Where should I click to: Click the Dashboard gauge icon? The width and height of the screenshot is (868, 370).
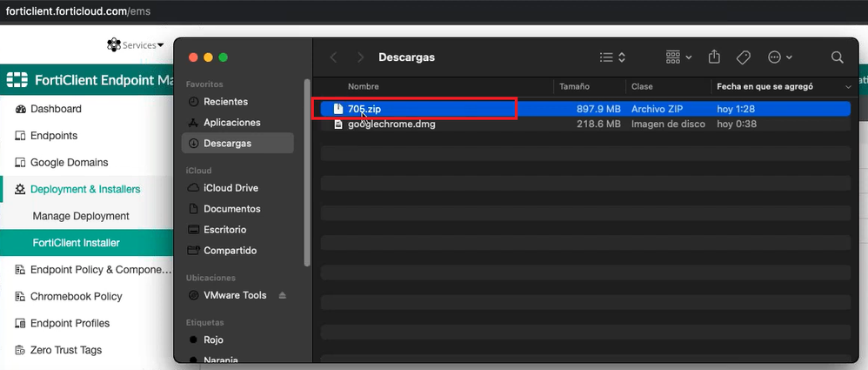(21, 109)
